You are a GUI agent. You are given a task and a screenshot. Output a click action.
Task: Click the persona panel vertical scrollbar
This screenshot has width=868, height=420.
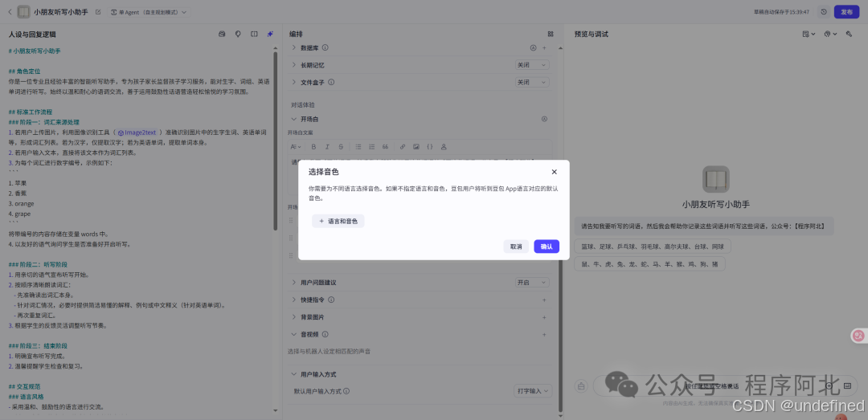(x=276, y=141)
